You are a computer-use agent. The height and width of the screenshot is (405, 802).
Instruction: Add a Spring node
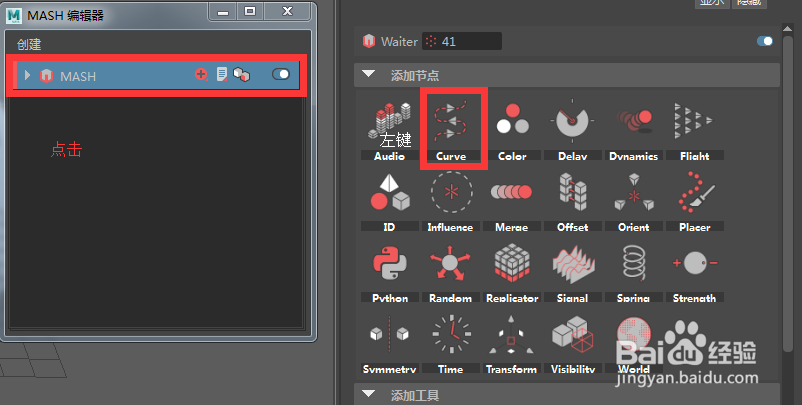[633, 272]
